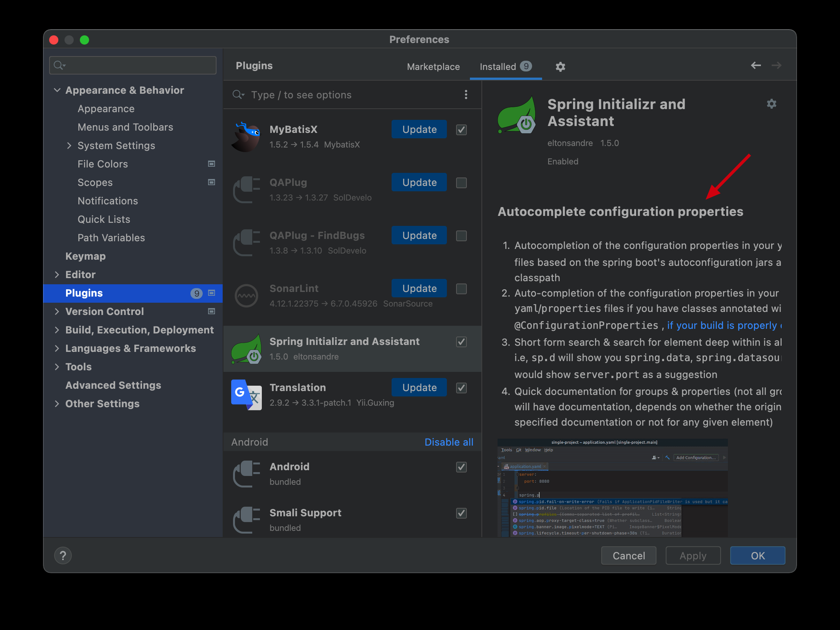Expand System Settings tree node

point(69,146)
